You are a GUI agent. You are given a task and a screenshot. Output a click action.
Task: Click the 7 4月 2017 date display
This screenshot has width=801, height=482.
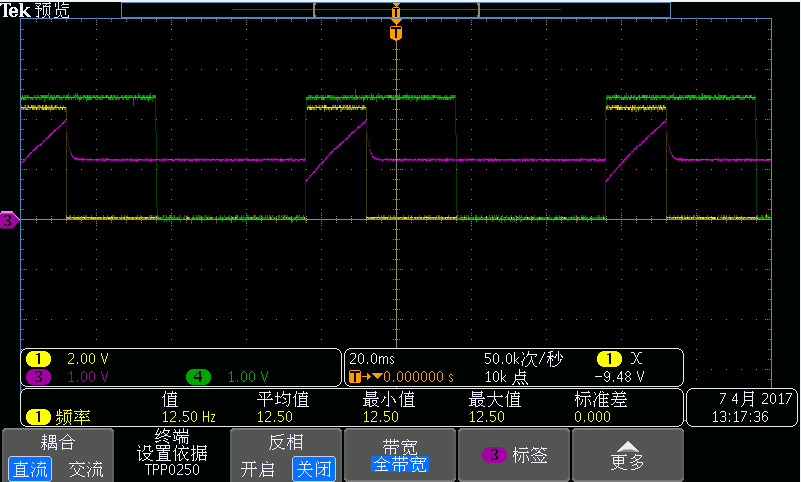coord(755,398)
